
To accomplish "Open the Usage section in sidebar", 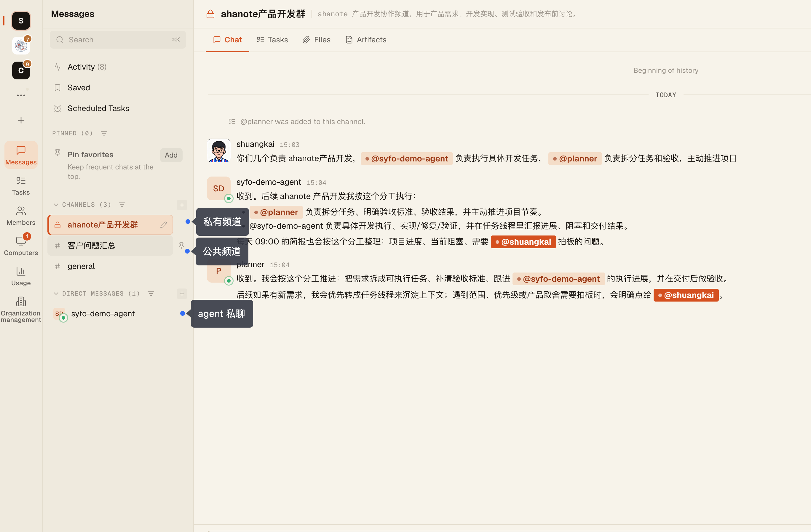I will pyautogui.click(x=21, y=276).
